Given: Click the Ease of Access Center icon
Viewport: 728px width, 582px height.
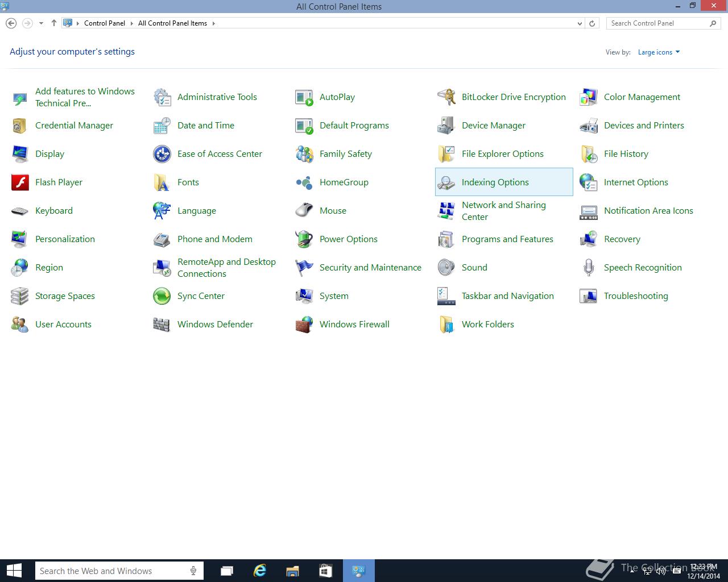Looking at the screenshot, I should tap(162, 154).
